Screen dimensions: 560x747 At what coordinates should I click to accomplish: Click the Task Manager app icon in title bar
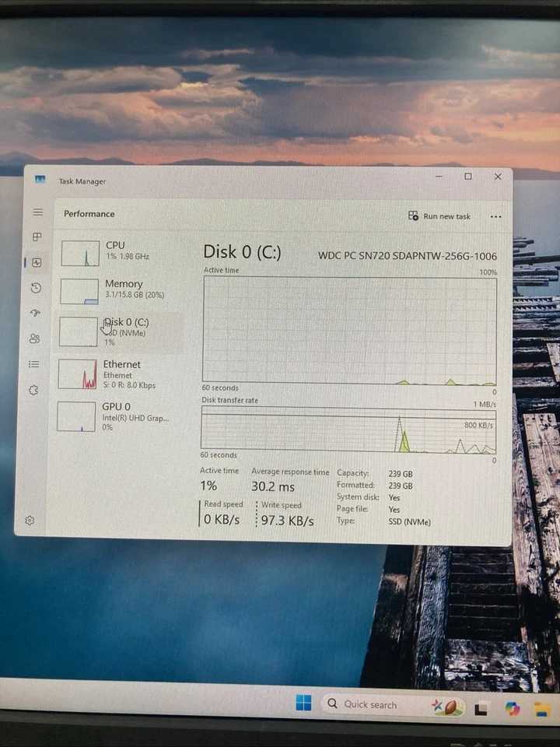(x=40, y=179)
